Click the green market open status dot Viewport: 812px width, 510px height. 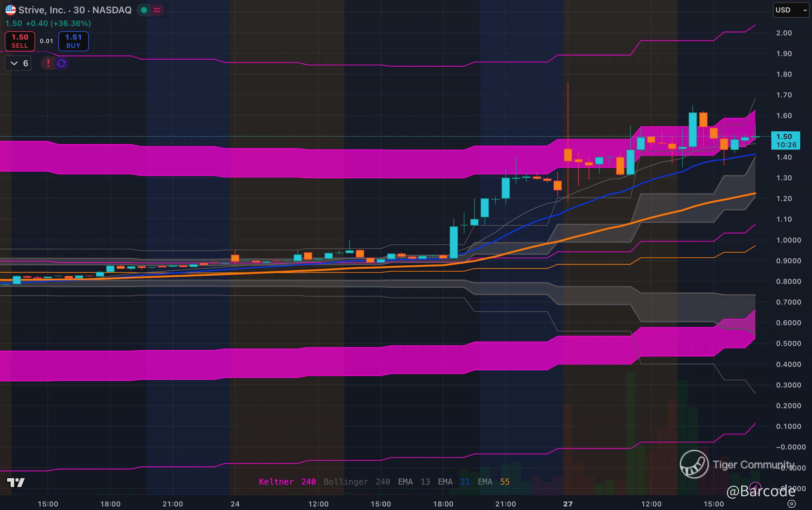pyautogui.click(x=144, y=10)
